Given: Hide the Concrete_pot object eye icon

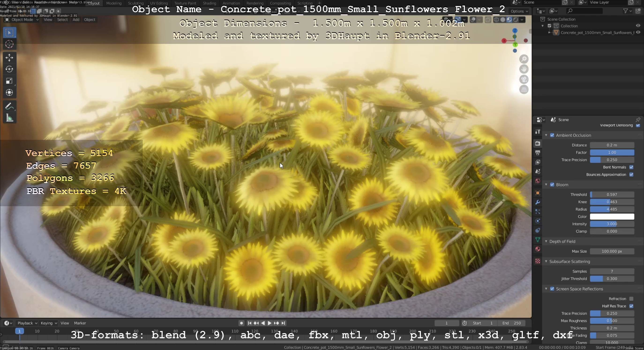Looking at the screenshot, I should point(638,33).
